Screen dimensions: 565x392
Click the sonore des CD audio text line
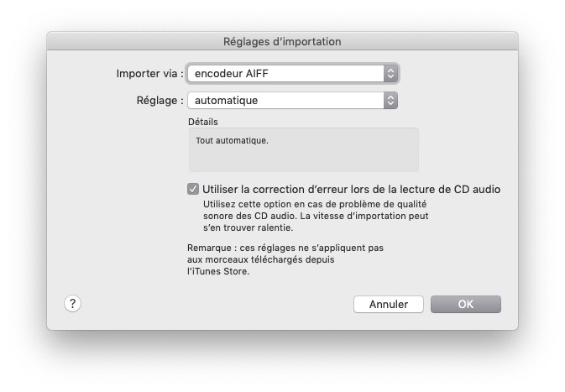pyautogui.click(x=316, y=216)
